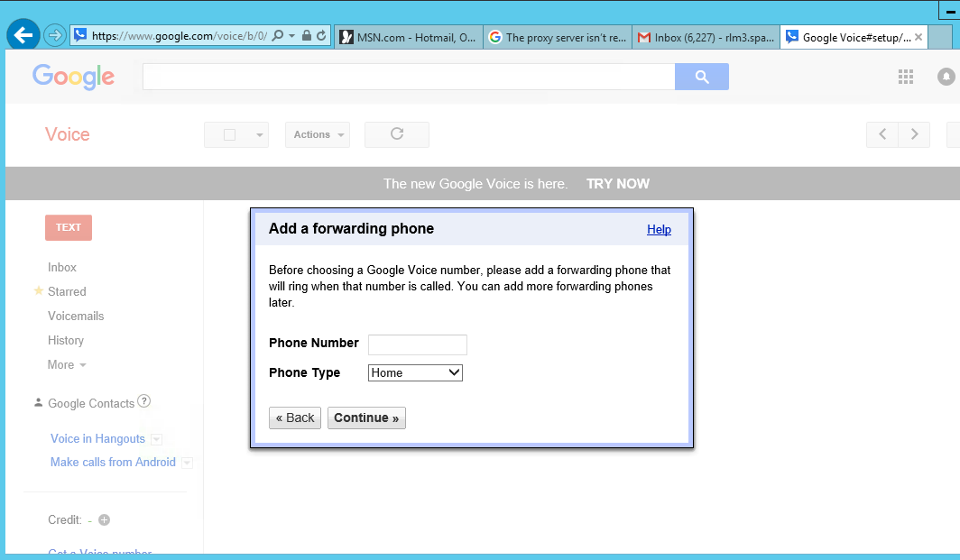
Task: Open the Voicemails folder
Action: coord(76,316)
